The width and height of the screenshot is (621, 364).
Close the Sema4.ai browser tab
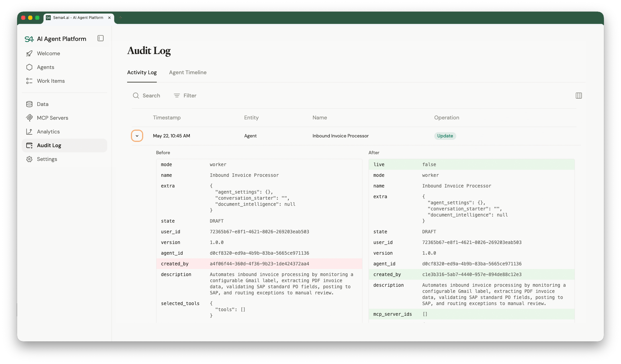coord(109,18)
